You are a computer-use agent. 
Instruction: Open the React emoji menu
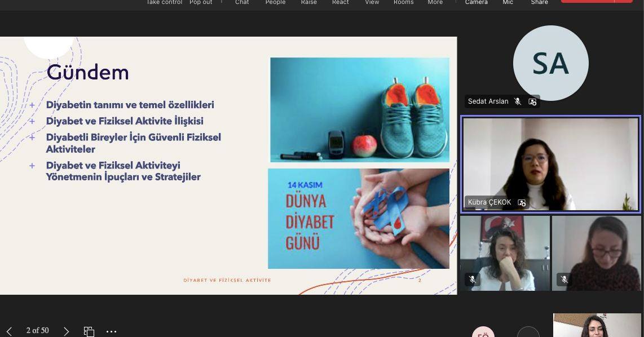coord(340,3)
